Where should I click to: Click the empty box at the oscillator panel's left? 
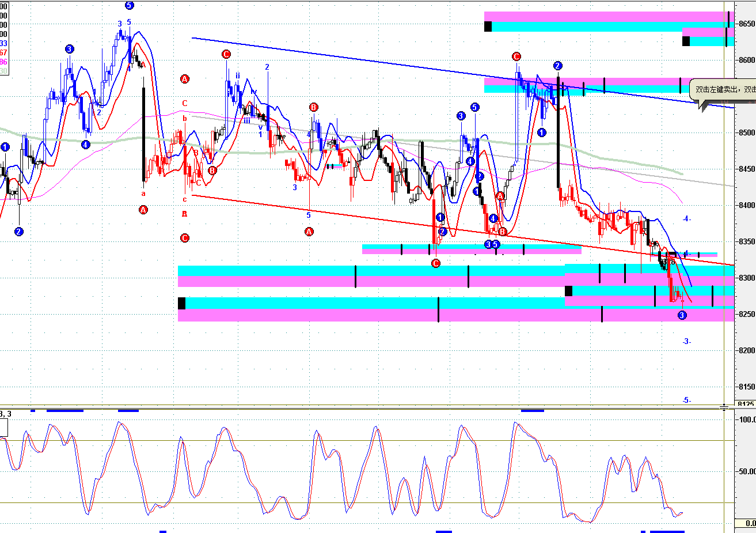3,428
